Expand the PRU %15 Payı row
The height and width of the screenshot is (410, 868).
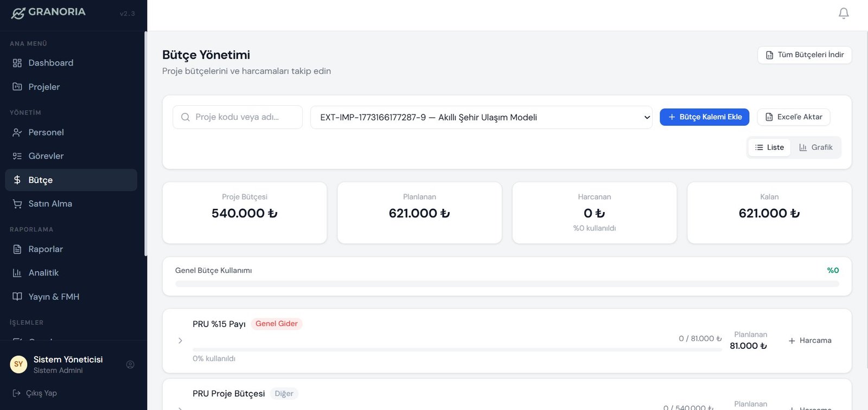pyautogui.click(x=180, y=341)
